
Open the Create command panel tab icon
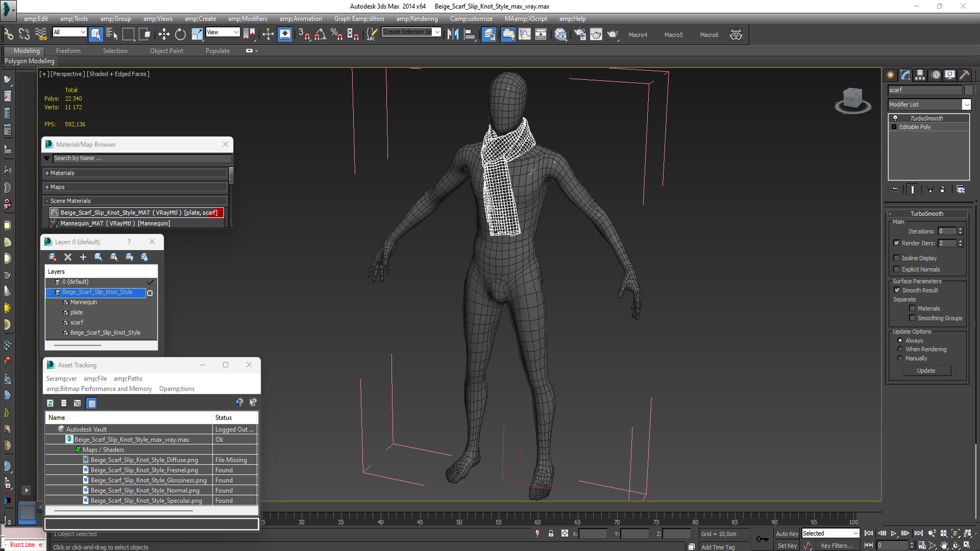point(891,75)
